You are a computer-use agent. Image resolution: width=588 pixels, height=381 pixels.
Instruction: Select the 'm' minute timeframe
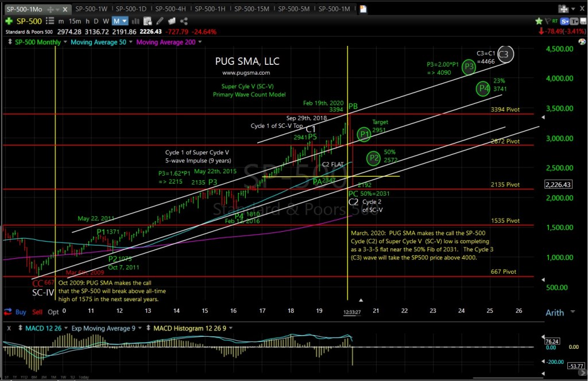click(61, 21)
